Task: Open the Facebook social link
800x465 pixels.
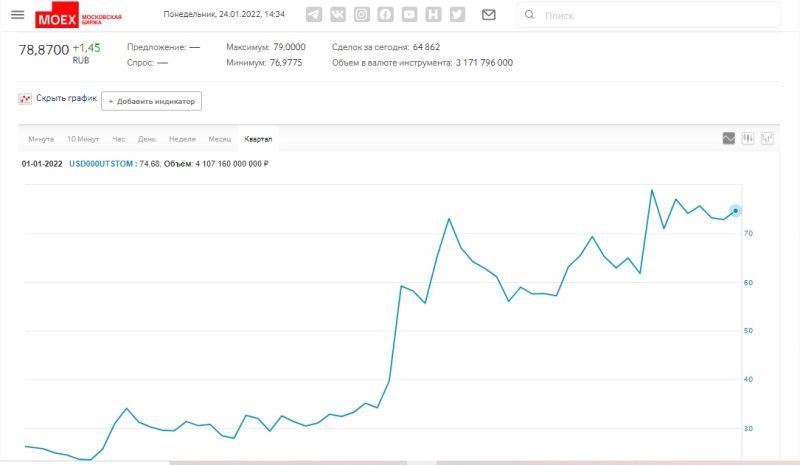Action: [x=386, y=15]
